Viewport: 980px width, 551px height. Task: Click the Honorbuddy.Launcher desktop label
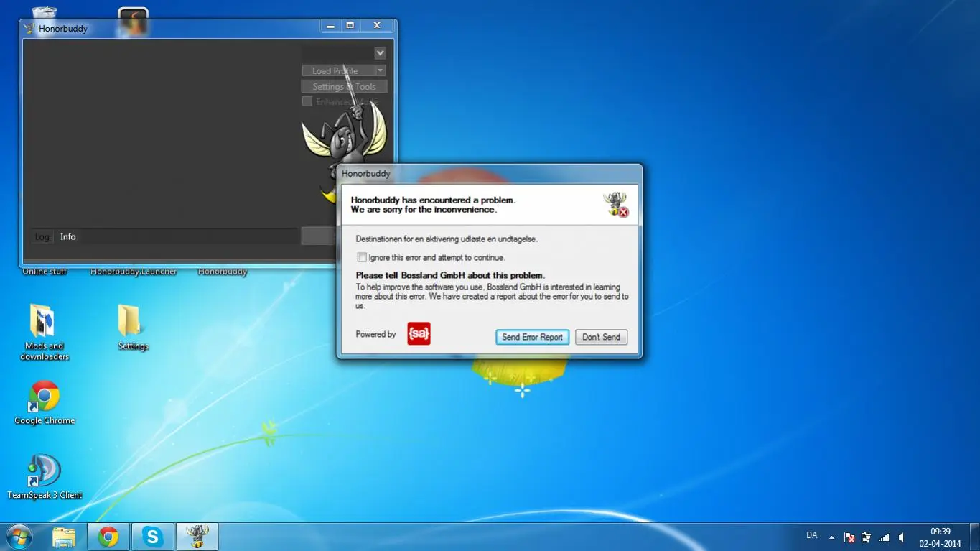point(134,272)
